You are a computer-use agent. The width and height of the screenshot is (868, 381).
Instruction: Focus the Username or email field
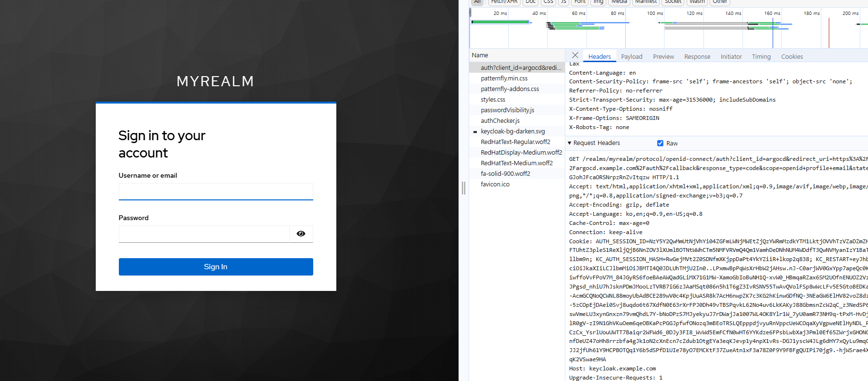216,191
